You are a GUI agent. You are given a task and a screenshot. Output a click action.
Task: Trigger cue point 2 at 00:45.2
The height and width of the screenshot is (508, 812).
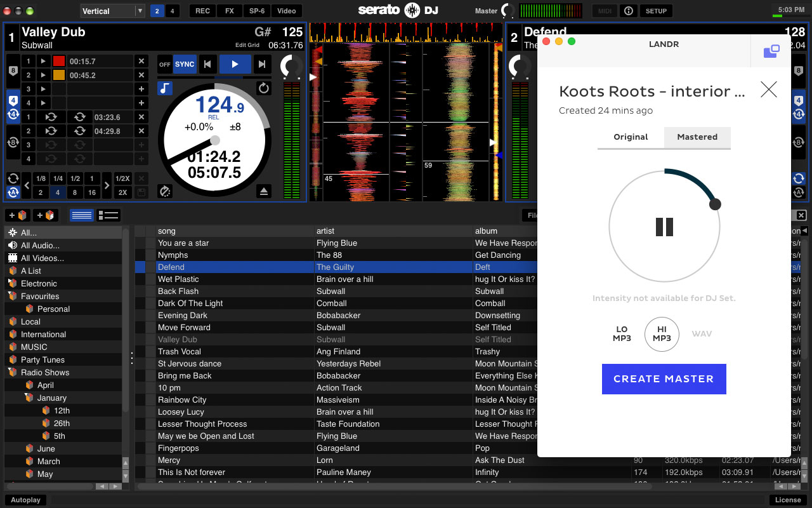[43, 76]
